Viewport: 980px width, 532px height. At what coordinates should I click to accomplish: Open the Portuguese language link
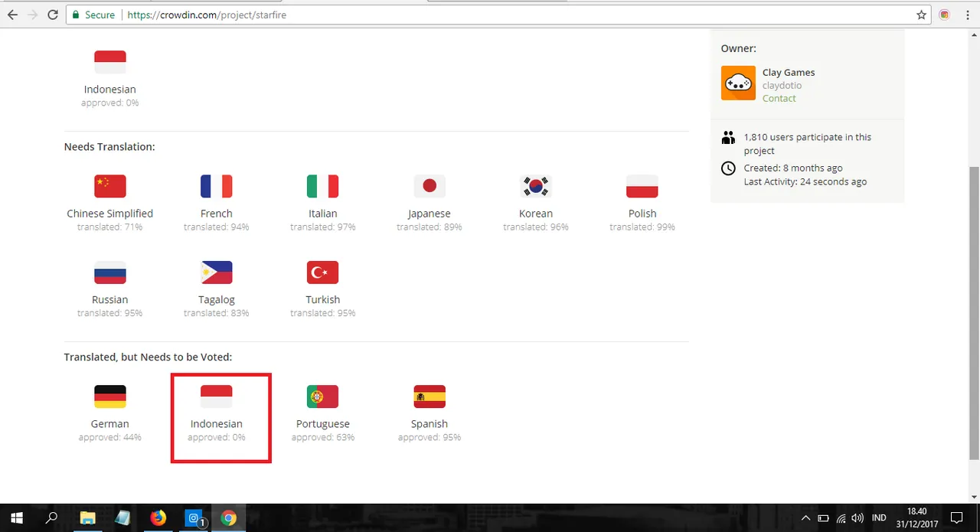point(323,423)
